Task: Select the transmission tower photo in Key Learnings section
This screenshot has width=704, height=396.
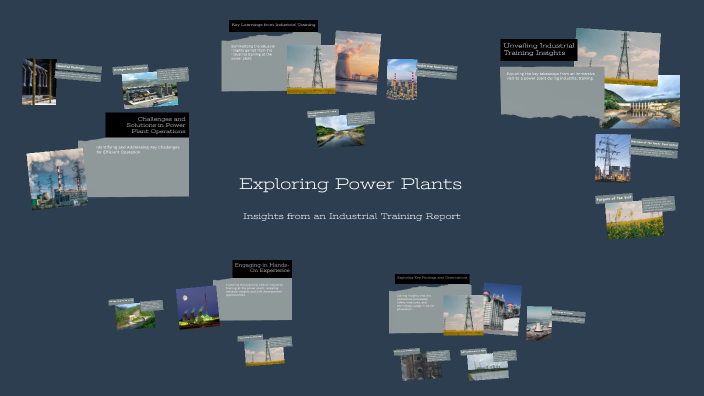Action: click(311, 69)
